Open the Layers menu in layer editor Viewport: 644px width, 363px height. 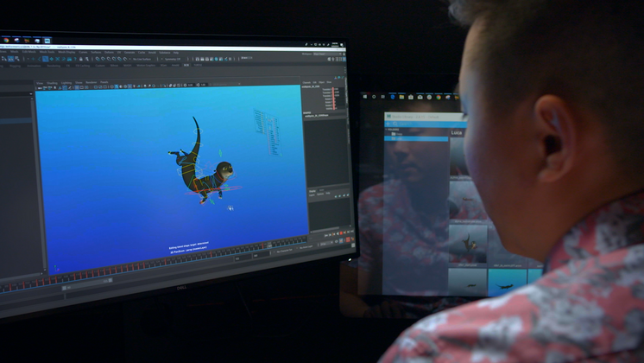[312, 194]
